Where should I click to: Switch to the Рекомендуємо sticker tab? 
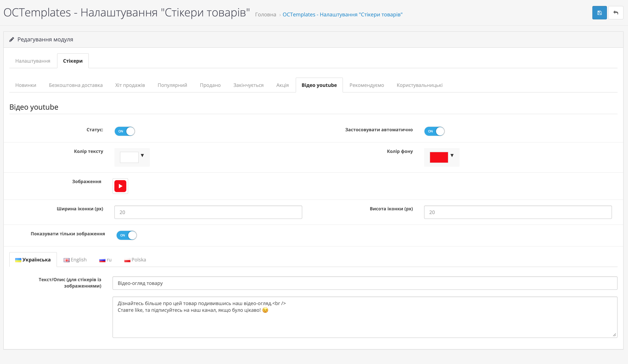point(366,85)
